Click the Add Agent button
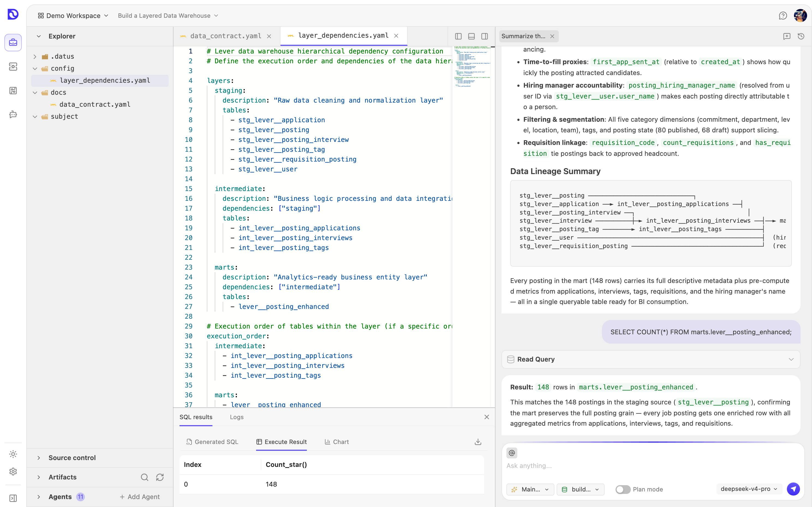The image size is (812, 507). (140, 497)
